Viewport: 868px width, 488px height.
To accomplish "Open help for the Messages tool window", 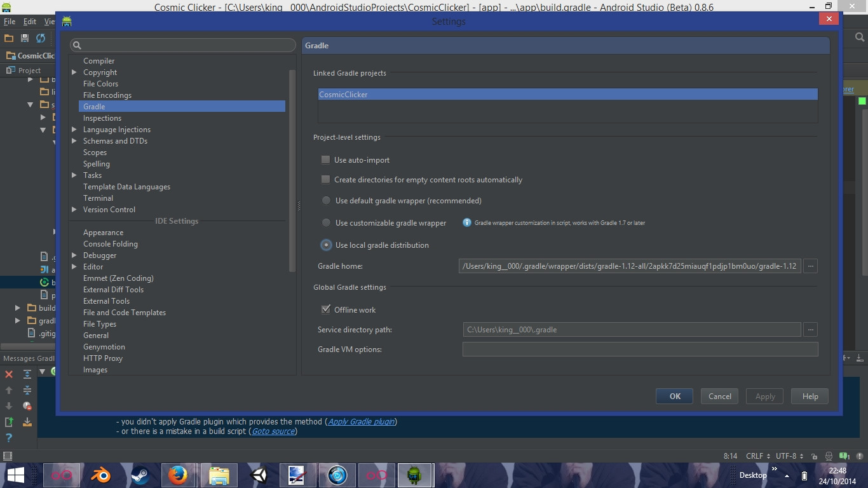I will pos(8,437).
